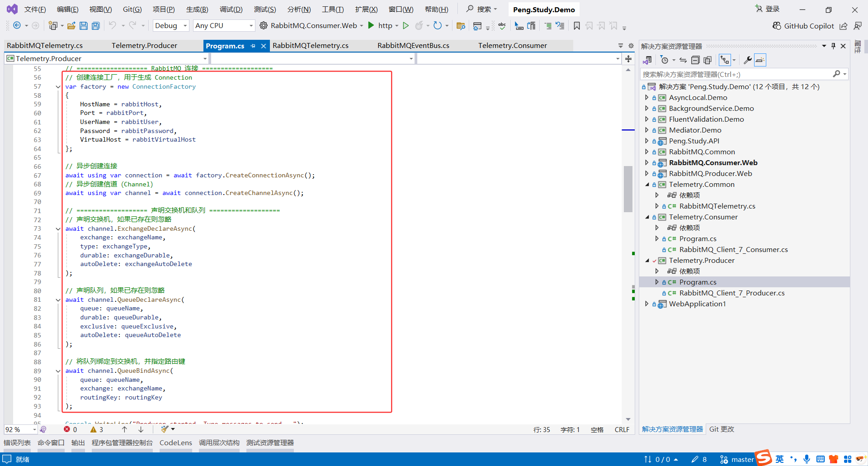The width and height of the screenshot is (868, 466).
Task: Switch to the RabbitMQEventBus.cs tab
Action: tap(413, 46)
